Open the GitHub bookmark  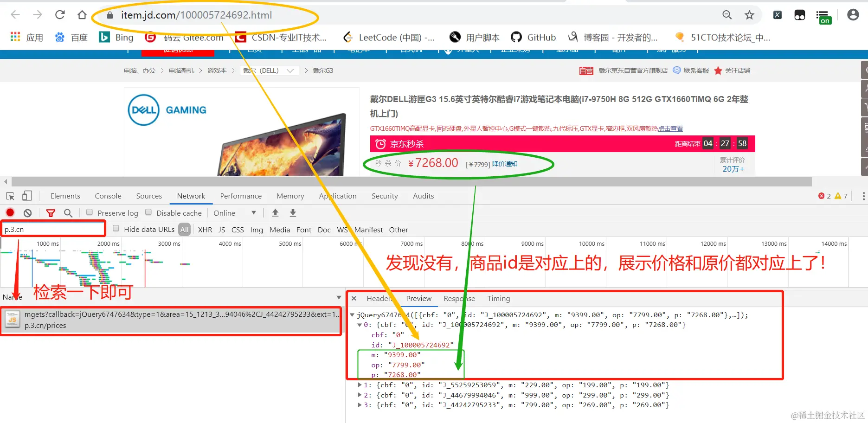pos(533,38)
